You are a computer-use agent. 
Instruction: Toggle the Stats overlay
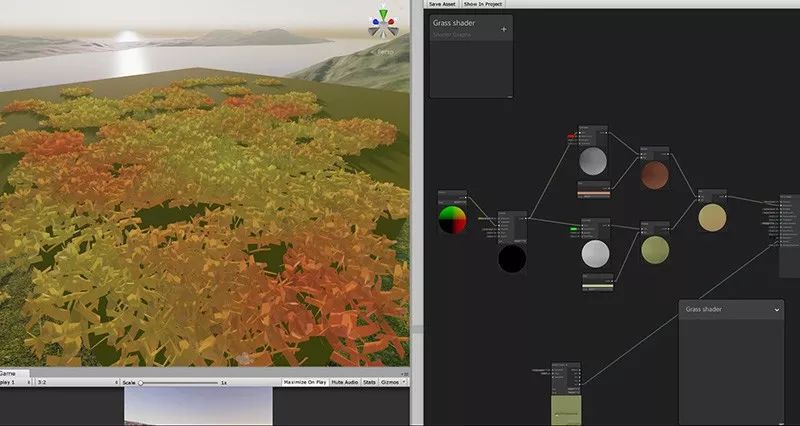369,382
